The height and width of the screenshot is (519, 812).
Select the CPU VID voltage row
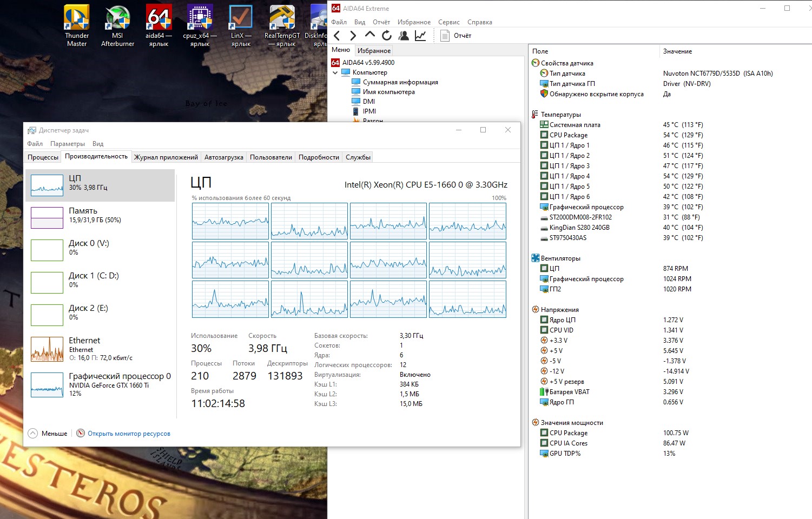[x=670, y=330]
